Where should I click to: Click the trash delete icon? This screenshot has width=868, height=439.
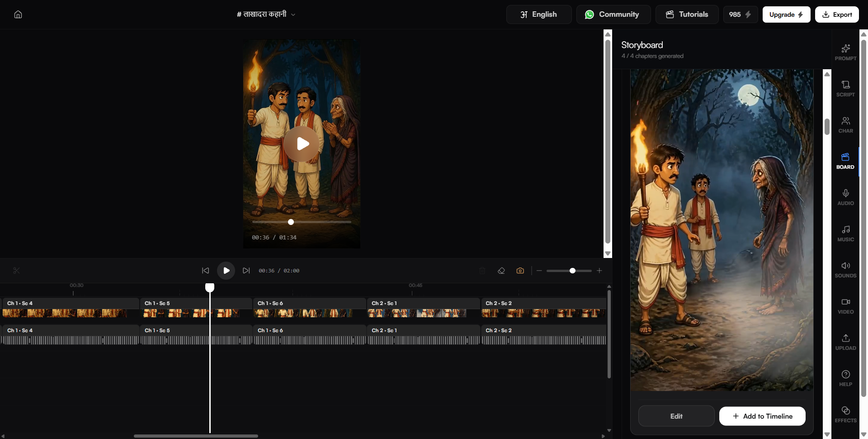[x=482, y=271]
